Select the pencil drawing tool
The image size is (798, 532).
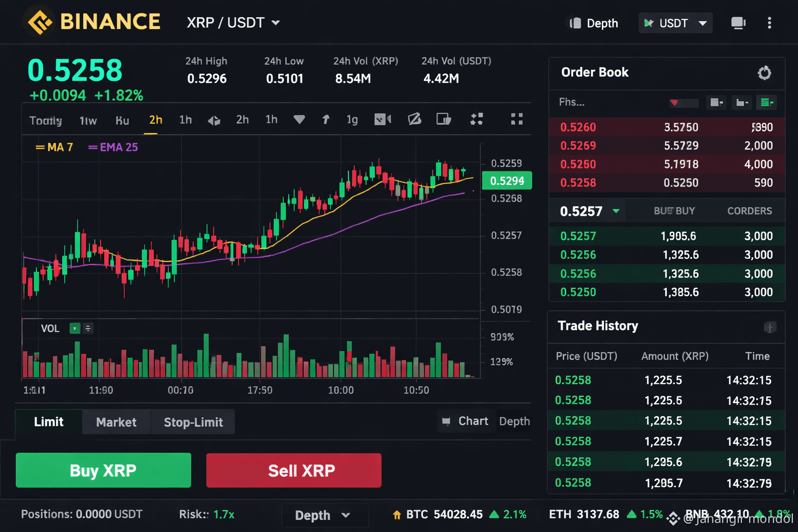(415, 119)
